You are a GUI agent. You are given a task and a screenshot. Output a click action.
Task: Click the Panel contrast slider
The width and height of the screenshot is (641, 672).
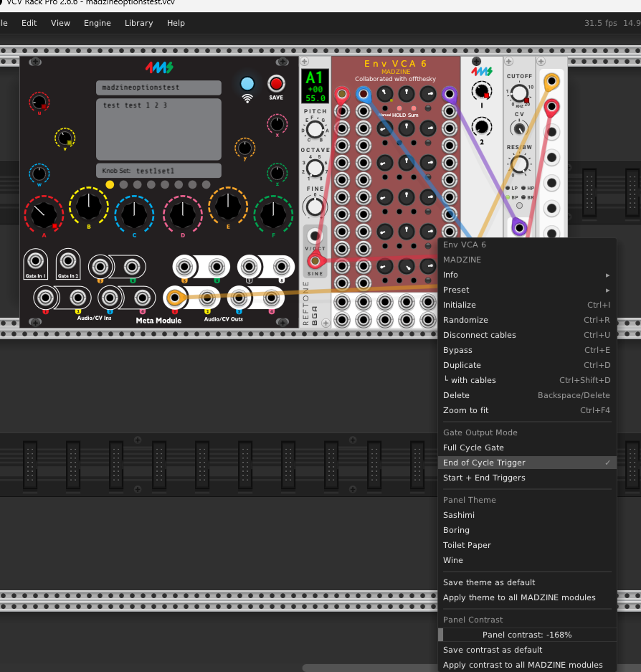526,635
